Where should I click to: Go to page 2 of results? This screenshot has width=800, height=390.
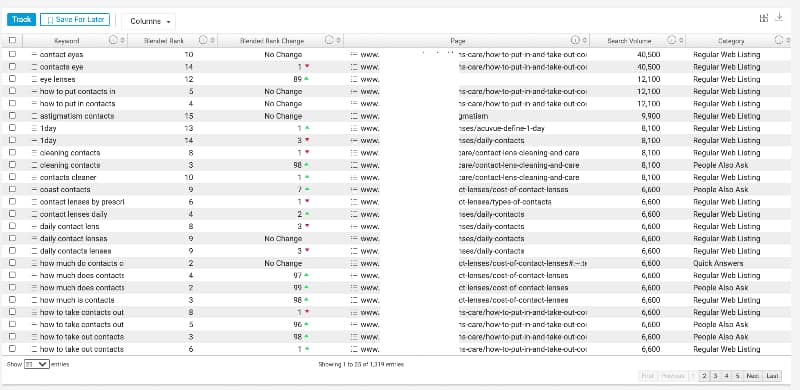pyautogui.click(x=704, y=376)
